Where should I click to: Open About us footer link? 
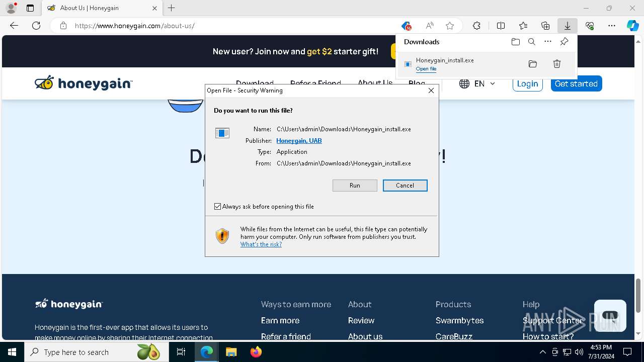pyautogui.click(x=365, y=336)
